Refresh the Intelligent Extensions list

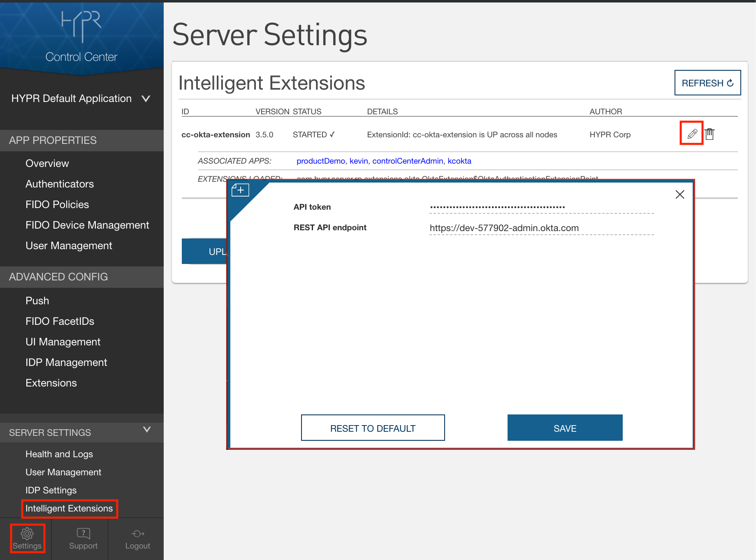tap(707, 83)
